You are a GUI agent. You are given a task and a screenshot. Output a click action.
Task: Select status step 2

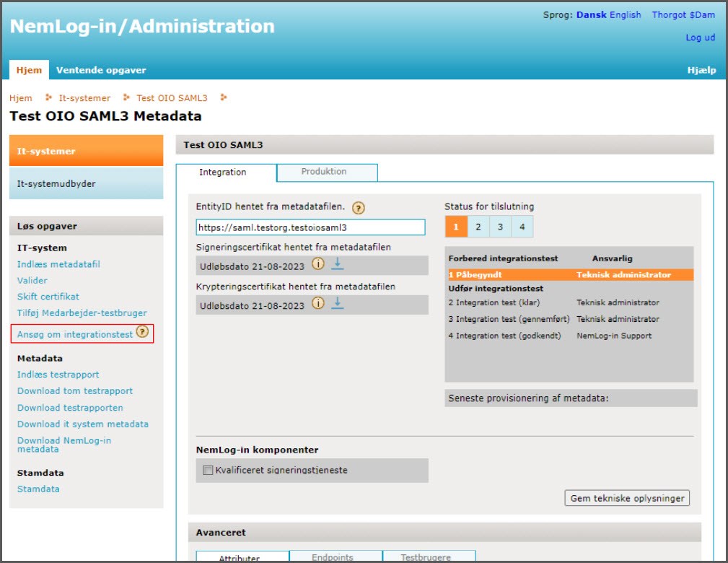(478, 227)
